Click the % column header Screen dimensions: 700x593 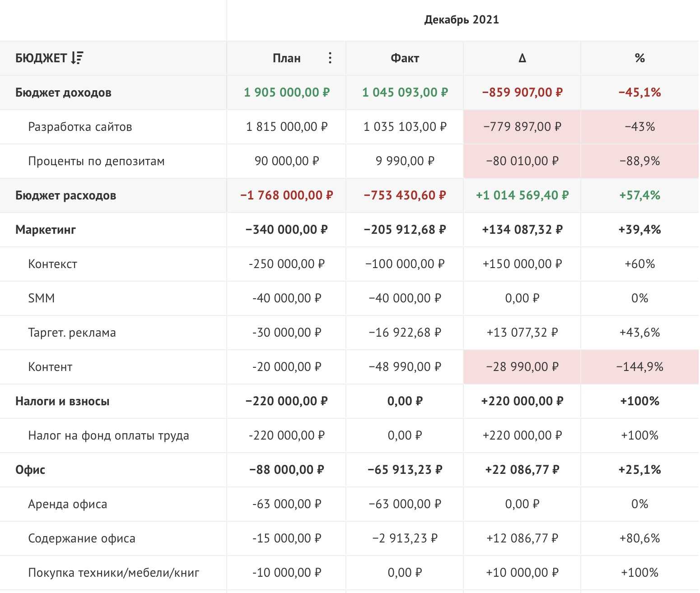point(639,58)
